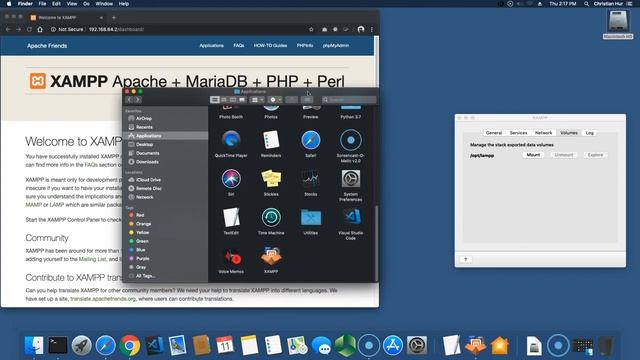Open the Go menu in the menu bar
This screenshot has width=640, height=360.
[87, 4]
